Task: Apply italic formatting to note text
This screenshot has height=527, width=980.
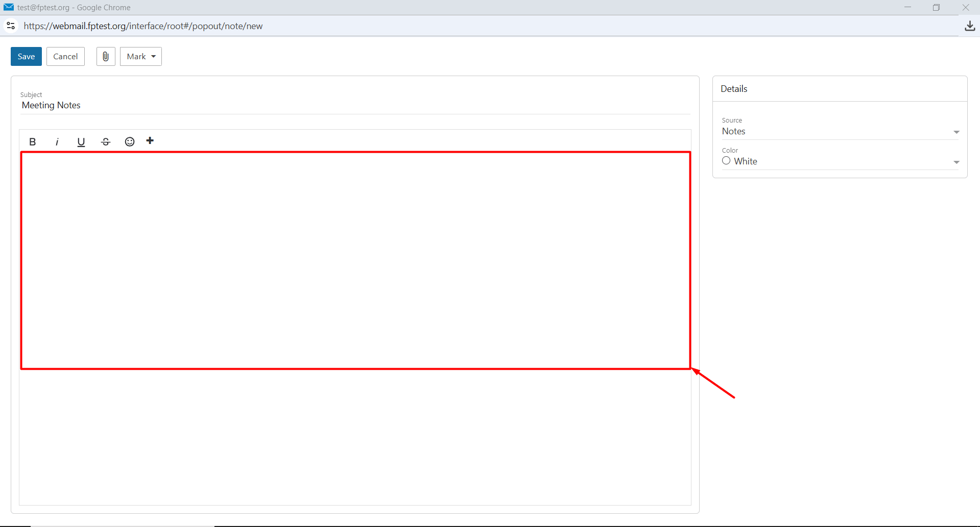Action: (57, 141)
